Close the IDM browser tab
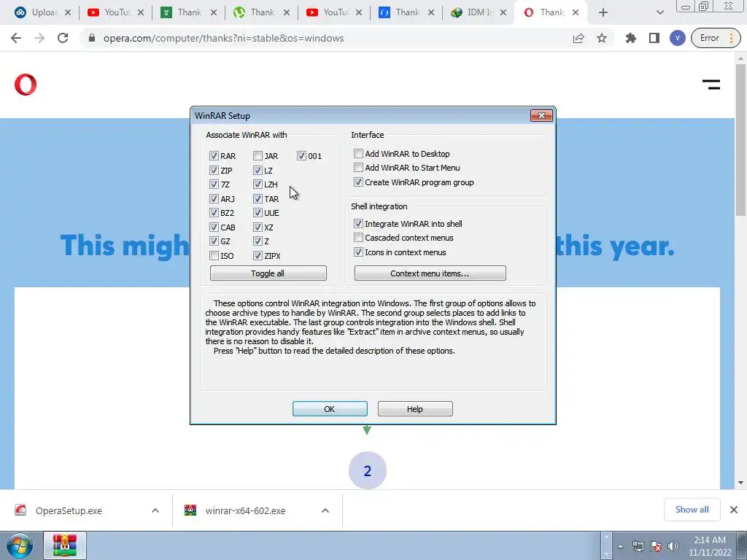 (503, 12)
